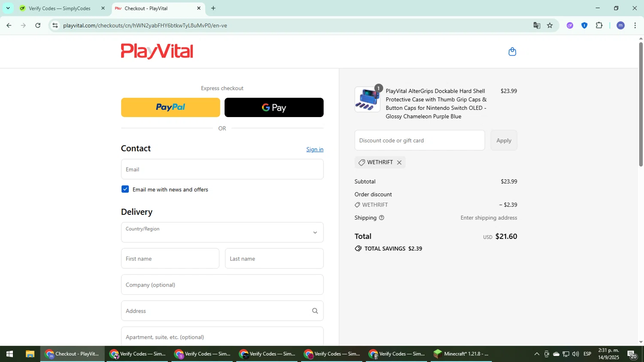Focus the Company (optional) field

pos(222,285)
